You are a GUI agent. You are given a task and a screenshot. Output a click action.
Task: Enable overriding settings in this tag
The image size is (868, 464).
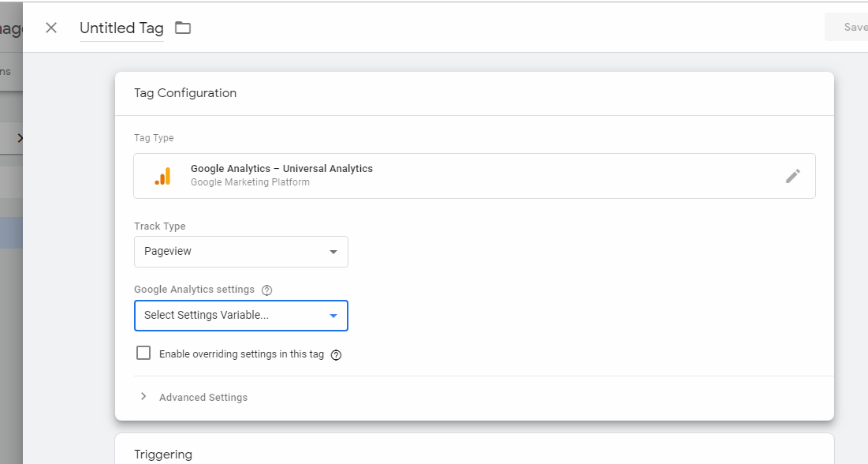click(143, 353)
